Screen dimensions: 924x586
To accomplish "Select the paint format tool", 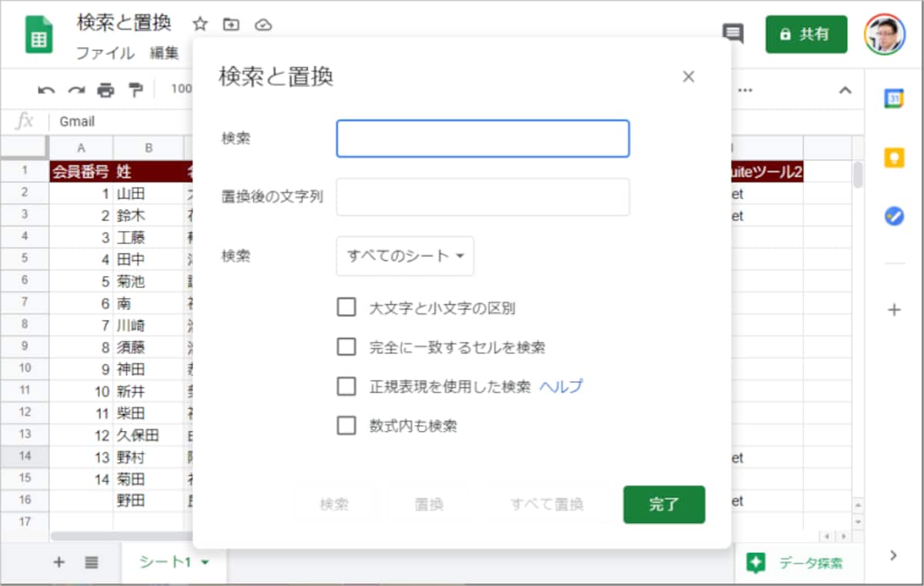I will tap(136, 90).
